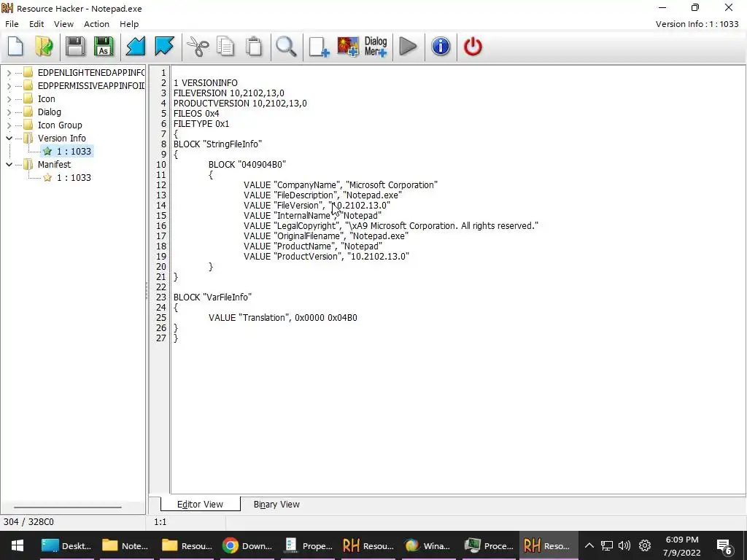The width and height of the screenshot is (747, 560).
Task: Click the export resource blue flag icon
Action: point(164,47)
